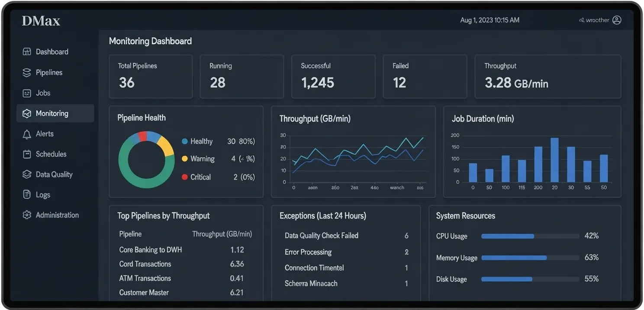Click the Healthy blue legend dot

(185, 142)
